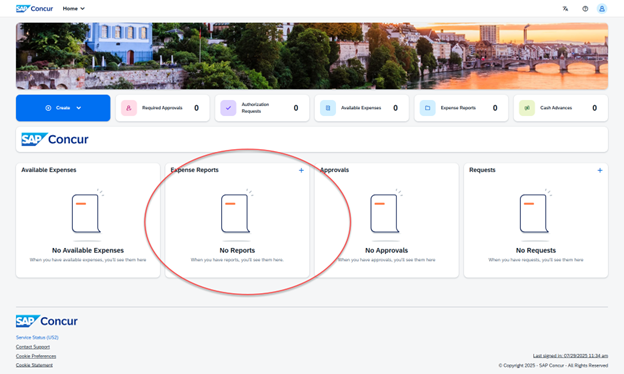Open the Contact Support link
This screenshot has width=624, height=374.
click(x=33, y=347)
